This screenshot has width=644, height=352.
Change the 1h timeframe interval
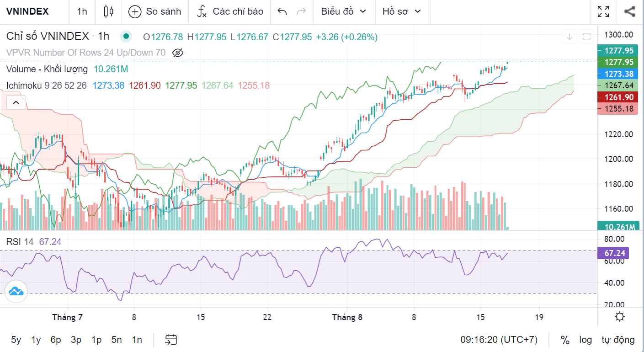pyautogui.click(x=82, y=12)
